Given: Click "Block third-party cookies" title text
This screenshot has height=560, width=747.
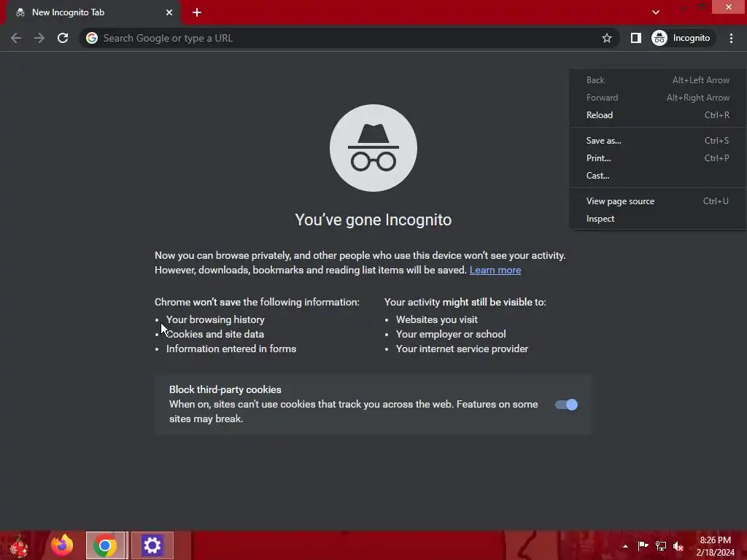Looking at the screenshot, I should tap(225, 389).
